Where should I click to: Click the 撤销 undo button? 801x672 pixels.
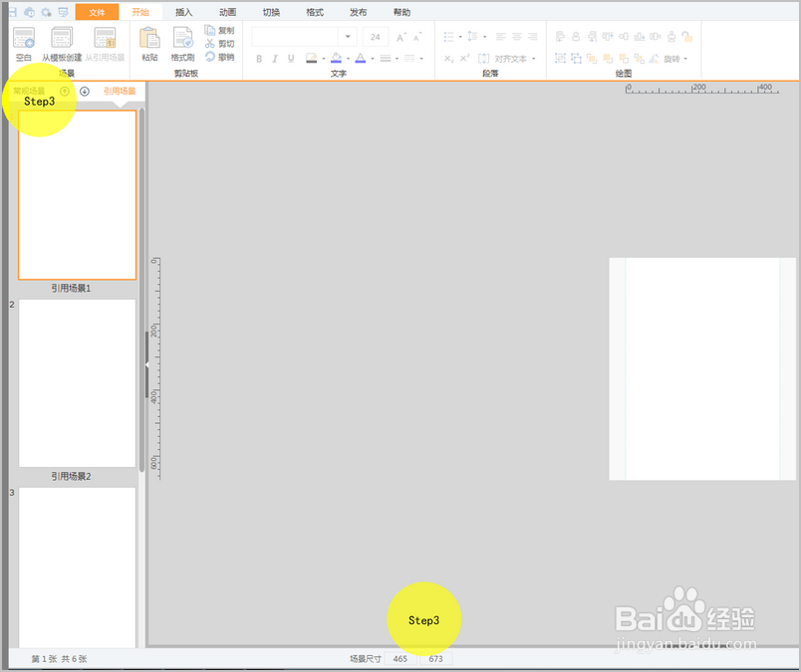click(x=219, y=57)
